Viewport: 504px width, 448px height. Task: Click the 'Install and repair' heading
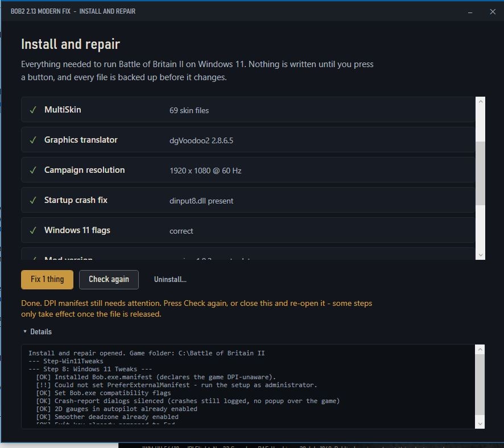point(71,44)
